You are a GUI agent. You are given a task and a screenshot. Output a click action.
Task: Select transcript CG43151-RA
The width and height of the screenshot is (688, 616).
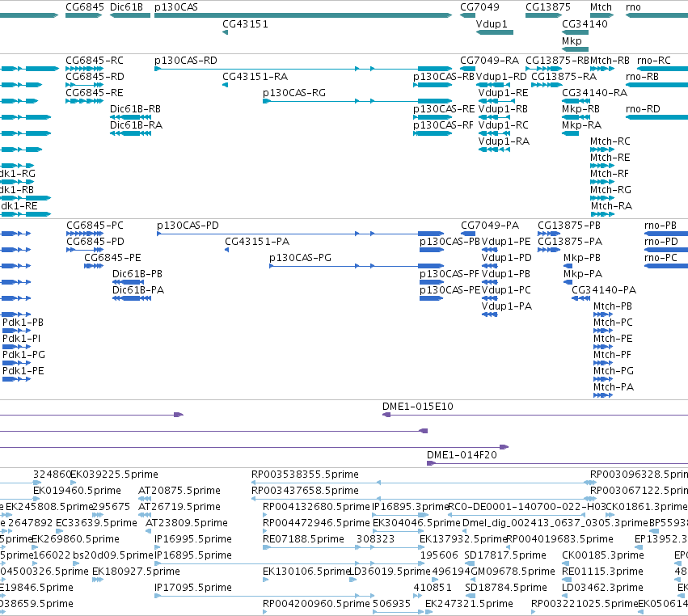tap(255, 77)
